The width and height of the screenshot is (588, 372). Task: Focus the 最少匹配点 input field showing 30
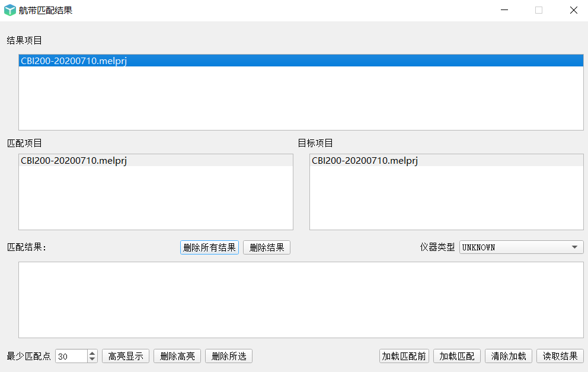(x=72, y=356)
